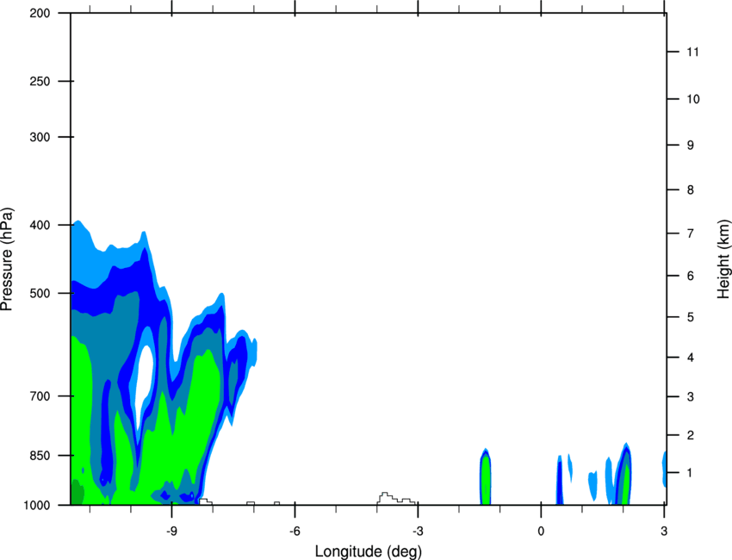
Task: Click the 7 km height label
Action: [691, 233]
